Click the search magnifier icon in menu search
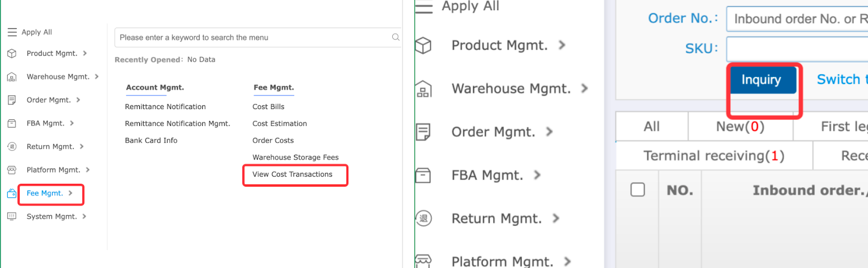 coord(395,37)
